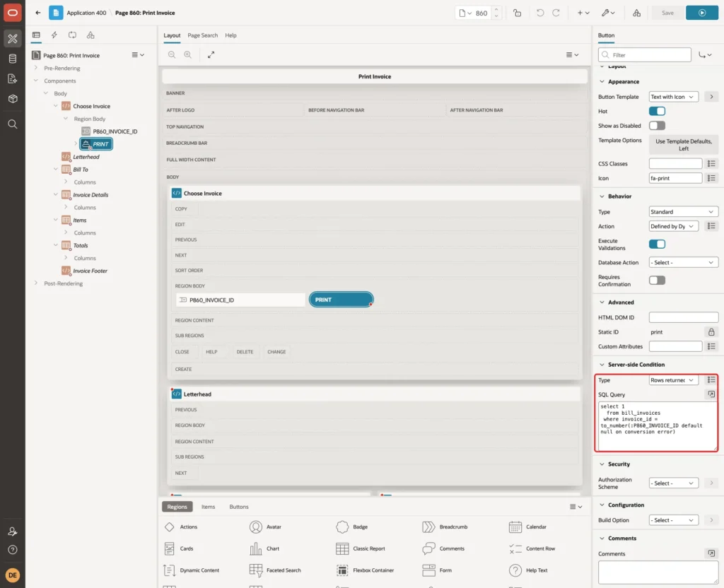Open the Utilities wrench menu
This screenshot has width=724, height=588.
(608, 13)
